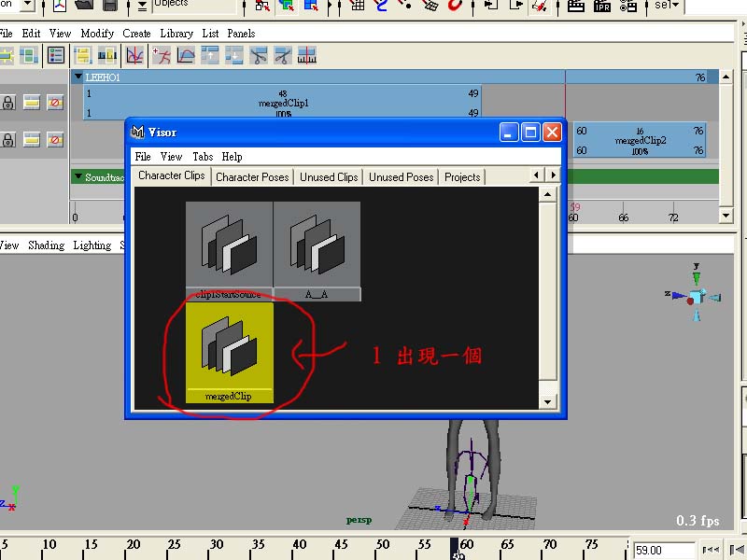Screen dimensions: 747x560
Task: Click the trim-before-current-time scissors icon
Action: [259, 56]
